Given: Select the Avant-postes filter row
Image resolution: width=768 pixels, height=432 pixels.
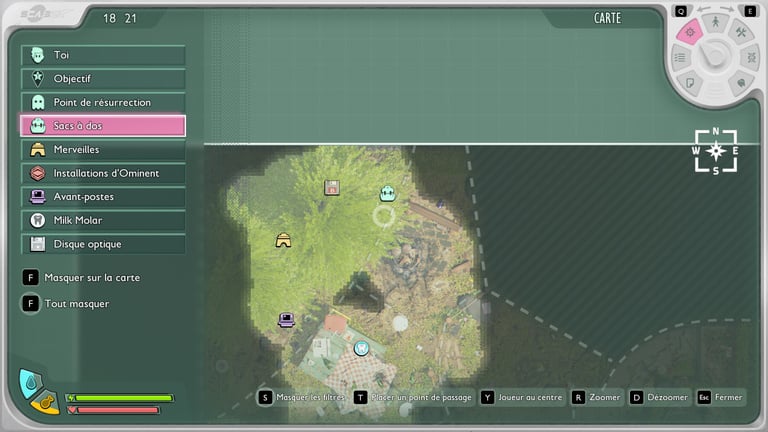Looking at the screenshot, I should click(103, 197).
